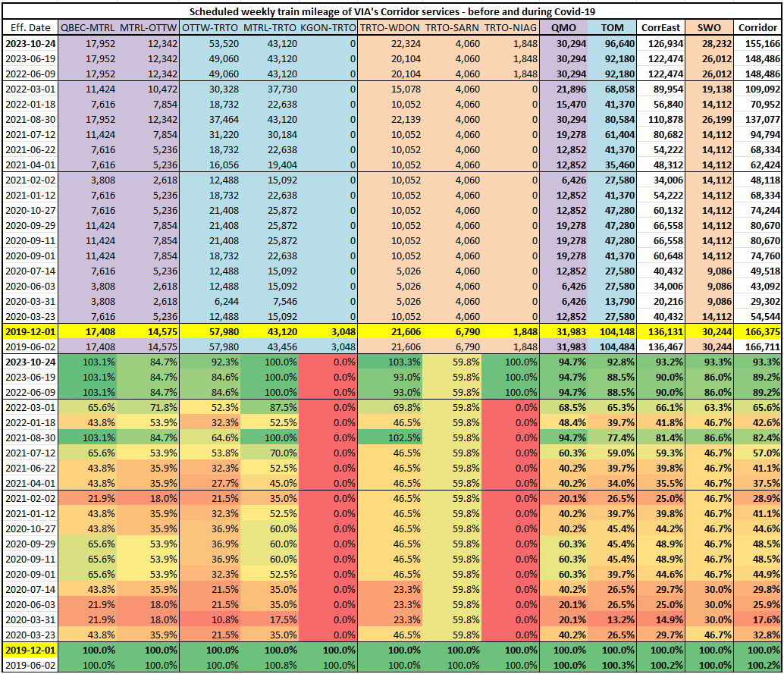This screenshot has height=674, width=784.
Task: Click the OTTW-TRTO column header
Action: pyautogui.click(x=209, y=27)
